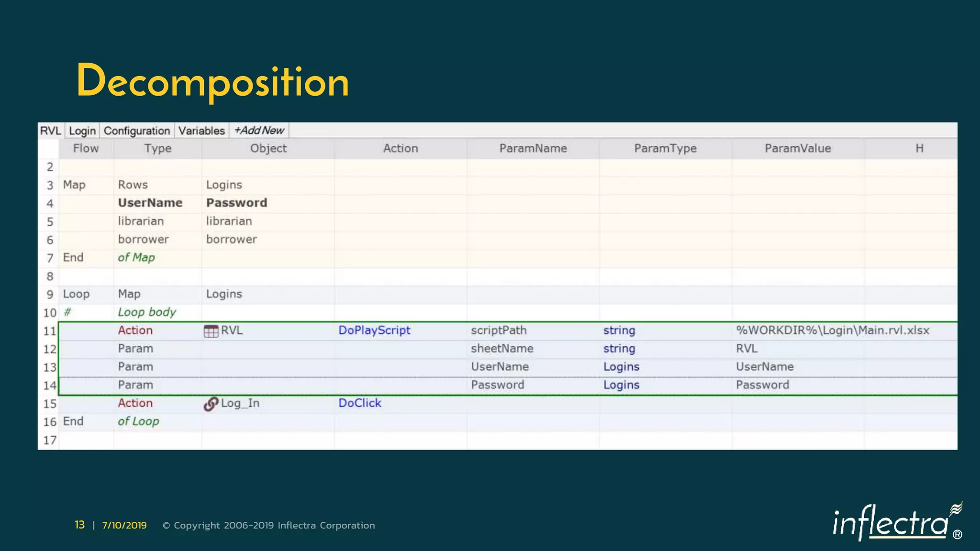Select the Object column header
The image size is (980, 551).
pyautogui.click(x=268, y=148)
